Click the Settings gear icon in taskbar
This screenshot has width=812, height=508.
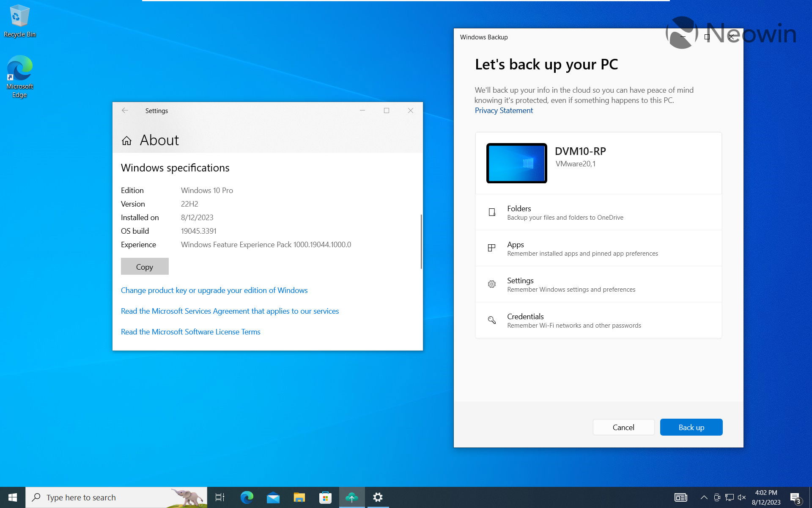pyautogui.click(x=377, y=497)
